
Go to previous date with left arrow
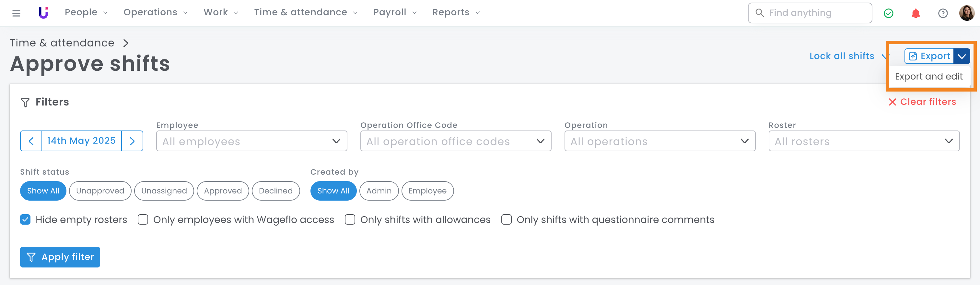tap(31, 141)
